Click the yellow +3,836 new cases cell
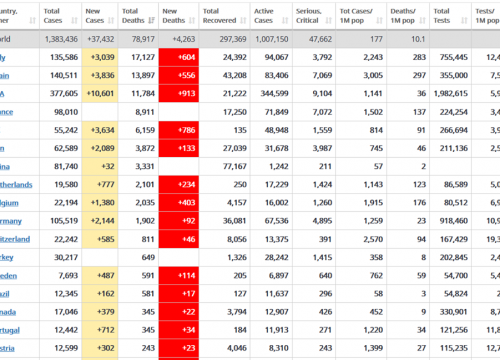 [100, 75]
